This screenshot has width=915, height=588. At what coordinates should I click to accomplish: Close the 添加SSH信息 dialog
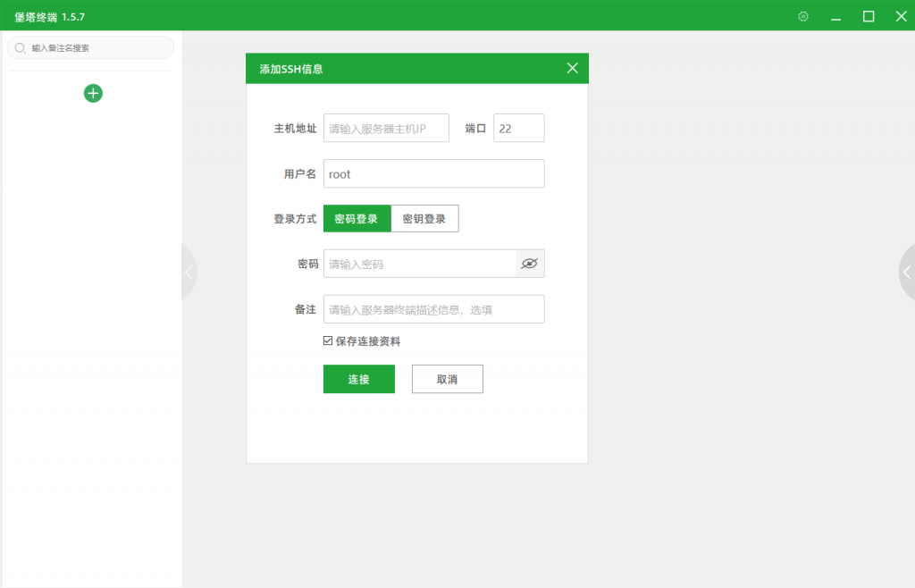573,68
